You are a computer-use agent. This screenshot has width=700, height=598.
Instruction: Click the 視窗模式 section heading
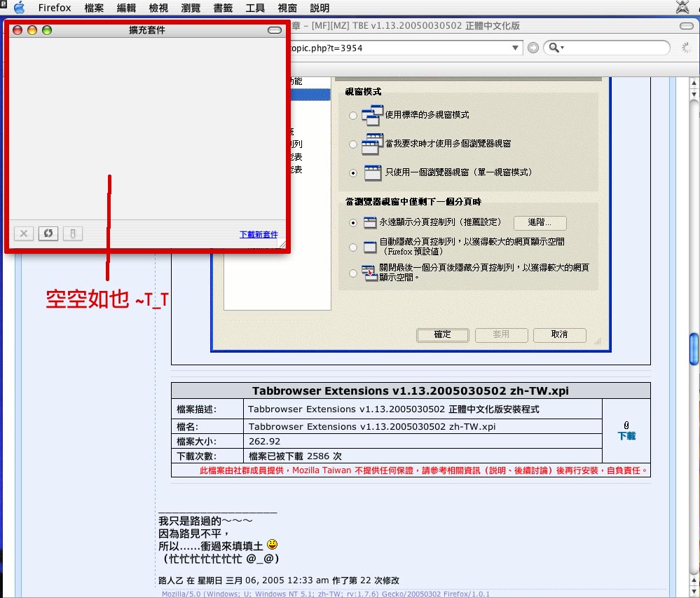(x=363, y=92)
